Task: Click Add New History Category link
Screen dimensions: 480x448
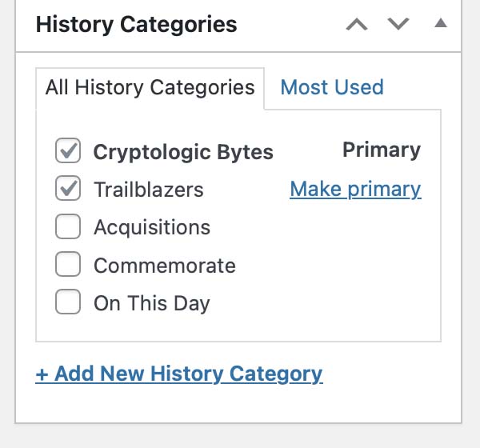Action: coord(179,374)
